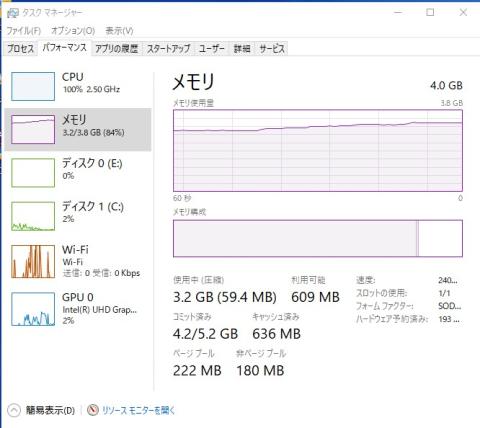Select the Wi-Fi activity graph thumbnail

click(33, 261)
